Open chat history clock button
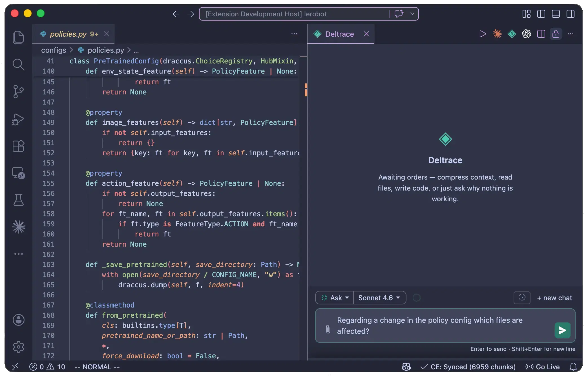The height and width of the screenshot is (376, 588). tap(522, 298)
